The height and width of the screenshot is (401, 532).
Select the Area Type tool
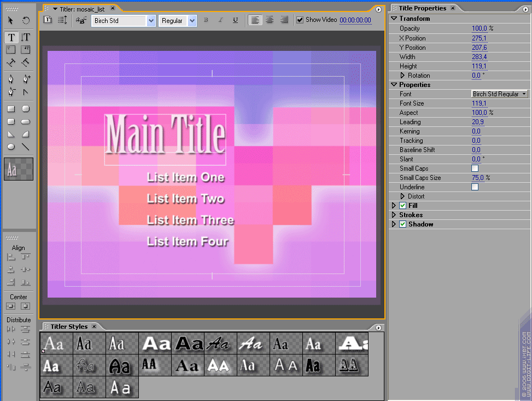point(11,50)
